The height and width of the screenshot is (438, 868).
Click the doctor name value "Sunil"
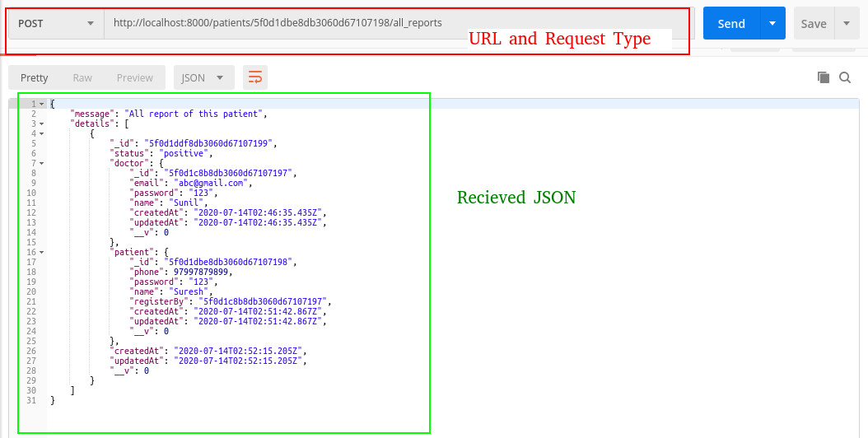click(189, 203)
